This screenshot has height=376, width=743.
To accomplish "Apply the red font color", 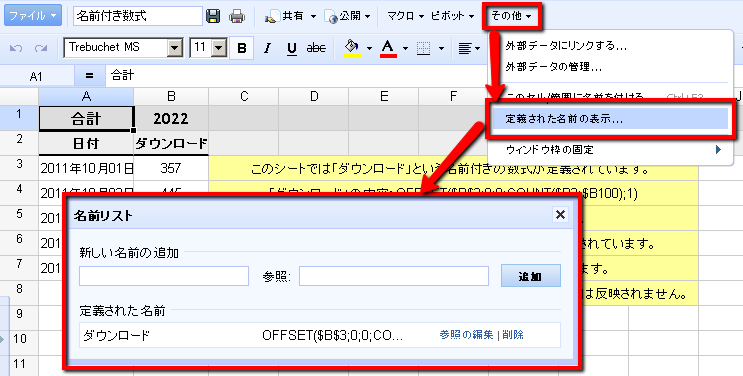I will pyautogui.click(x=388, y=48).
